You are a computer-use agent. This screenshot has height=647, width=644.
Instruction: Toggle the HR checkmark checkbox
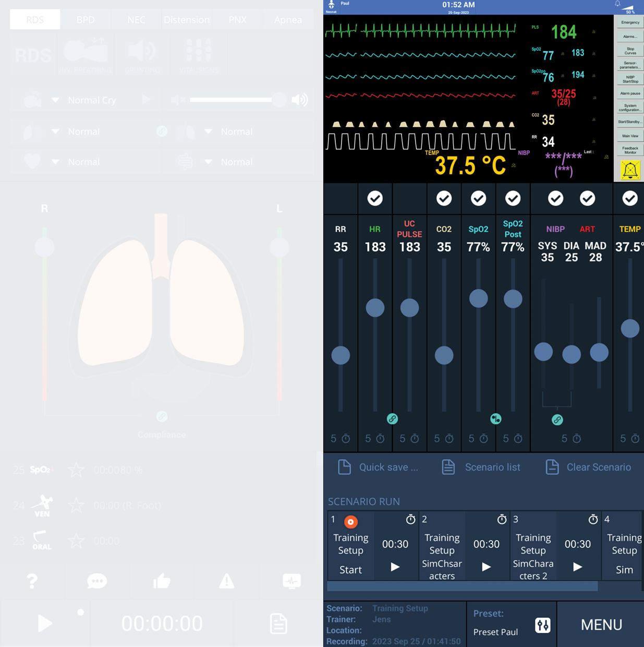coord(375,198)
